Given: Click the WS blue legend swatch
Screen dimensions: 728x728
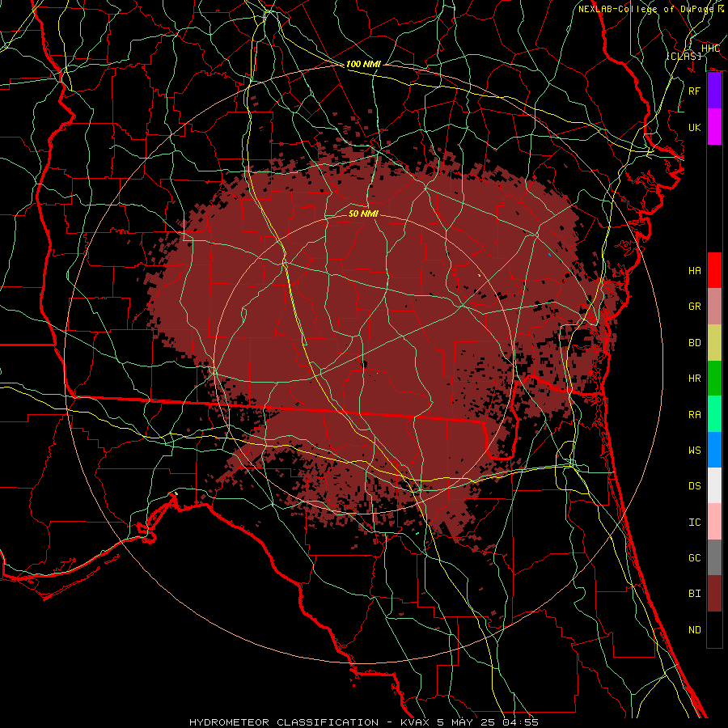Looking at the screenshot, I should (714, 450).
